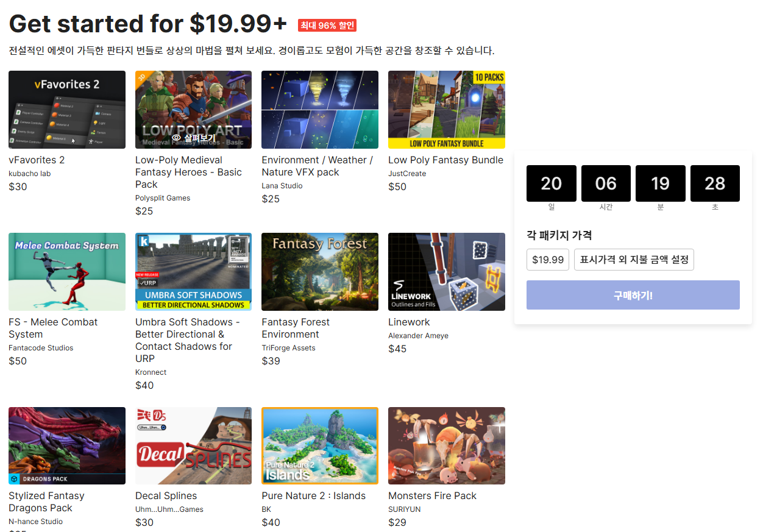Click the BK publisher name

tap(266, 509)
